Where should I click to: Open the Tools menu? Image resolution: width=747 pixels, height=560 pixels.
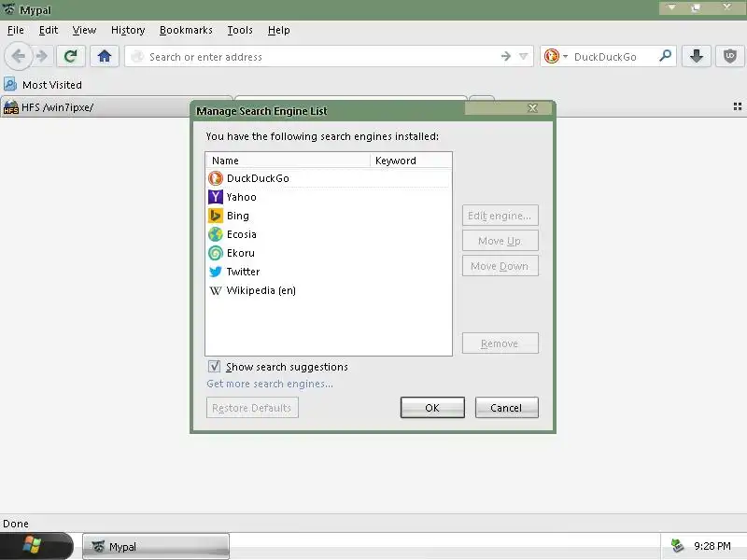pyautogui.click(x=240, y=30)
